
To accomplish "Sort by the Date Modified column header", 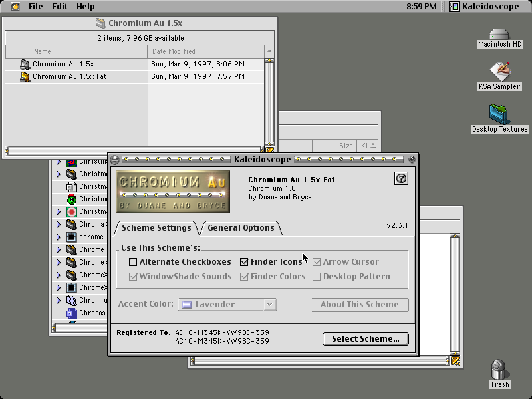I will (206, 51).
